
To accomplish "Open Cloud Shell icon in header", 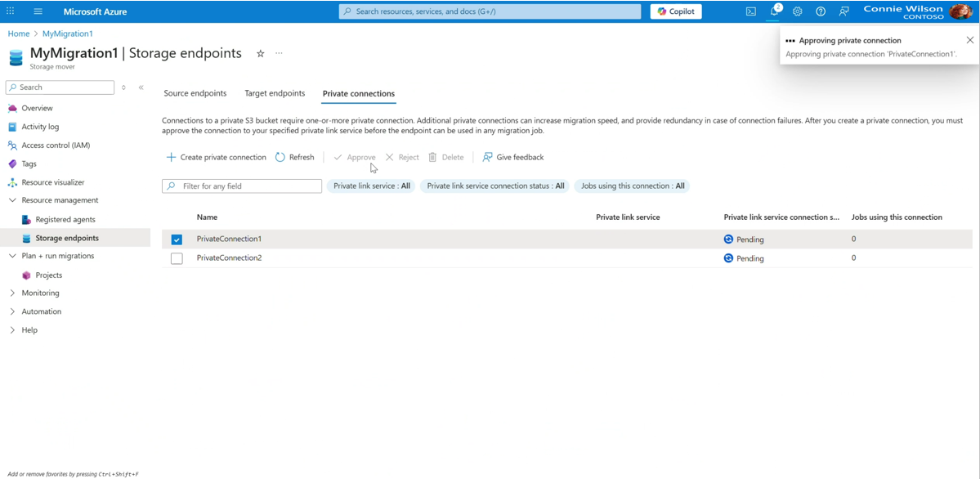I will [751, 11].
